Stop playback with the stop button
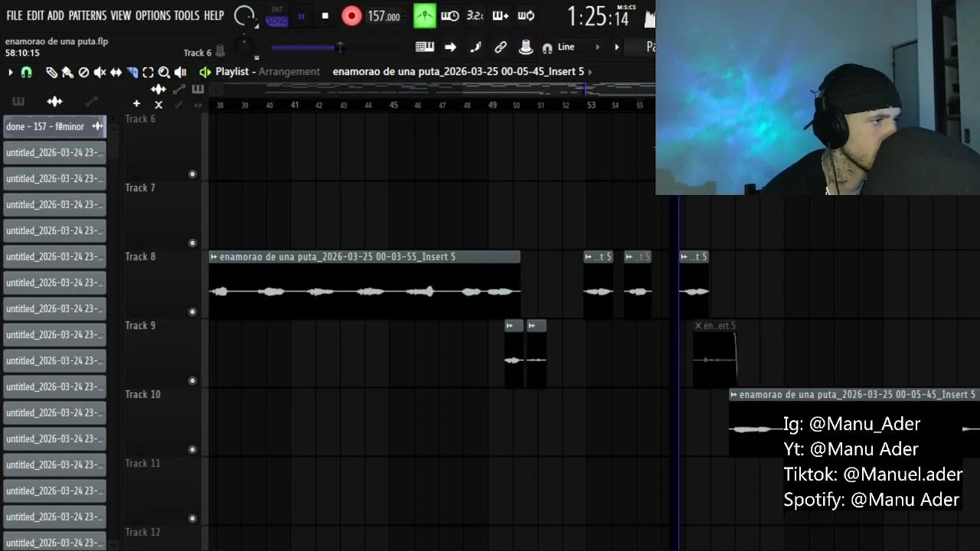Viewport: 980px width, 551px height. point(325,16)
